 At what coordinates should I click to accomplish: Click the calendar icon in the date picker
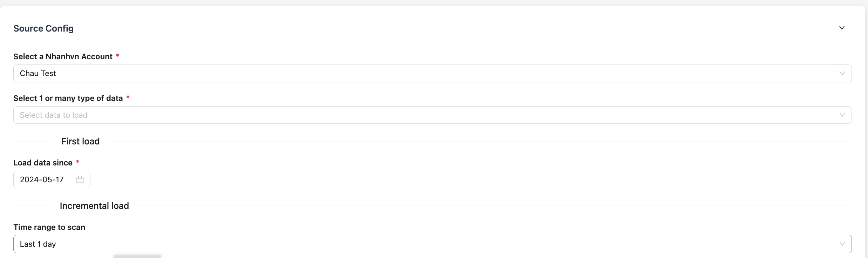click(80, 179)
